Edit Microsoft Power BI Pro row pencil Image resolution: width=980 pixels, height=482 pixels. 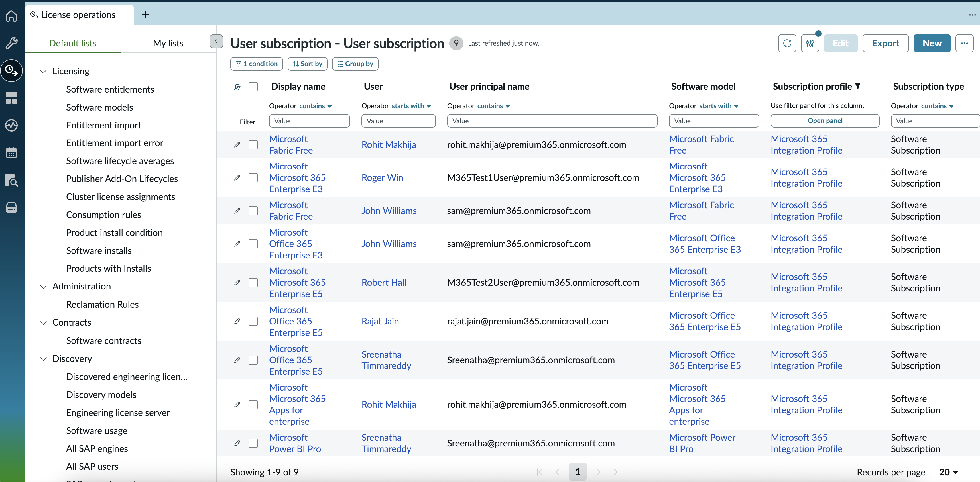coord(237,443)
